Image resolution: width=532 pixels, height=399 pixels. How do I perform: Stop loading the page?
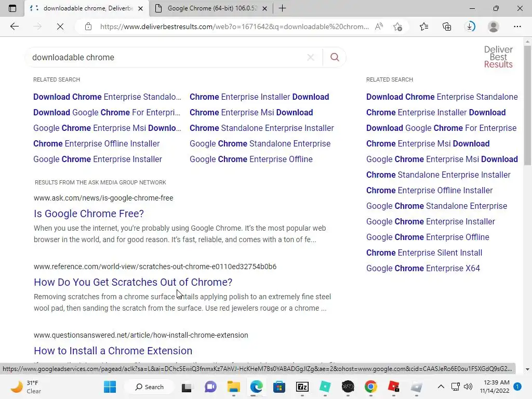pos(60,26)
